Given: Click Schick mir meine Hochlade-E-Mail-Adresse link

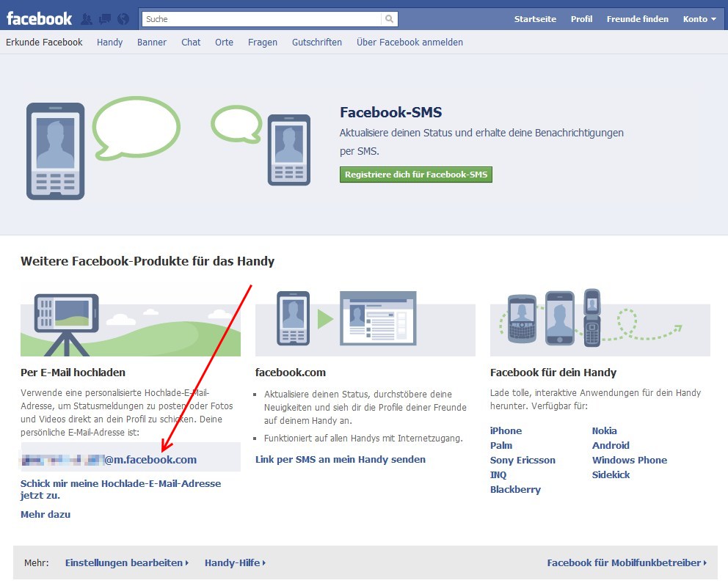Looking at the screenshot, I should point(120,489).
